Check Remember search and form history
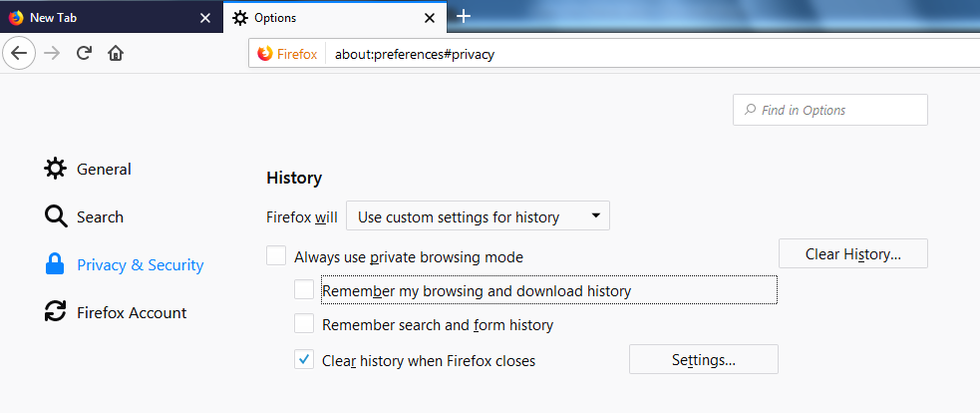Image resolution: width=980 pixels, height=413 pixels. click(x=304, y=323)
